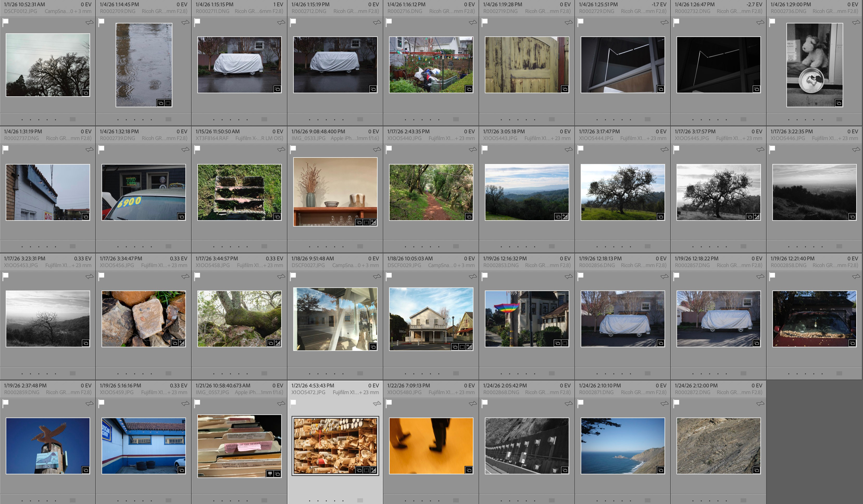This screenshot has height=504, width=863.
Task: Click the crop badge on X1005472.JPG thumbnail
Action: 366,470
